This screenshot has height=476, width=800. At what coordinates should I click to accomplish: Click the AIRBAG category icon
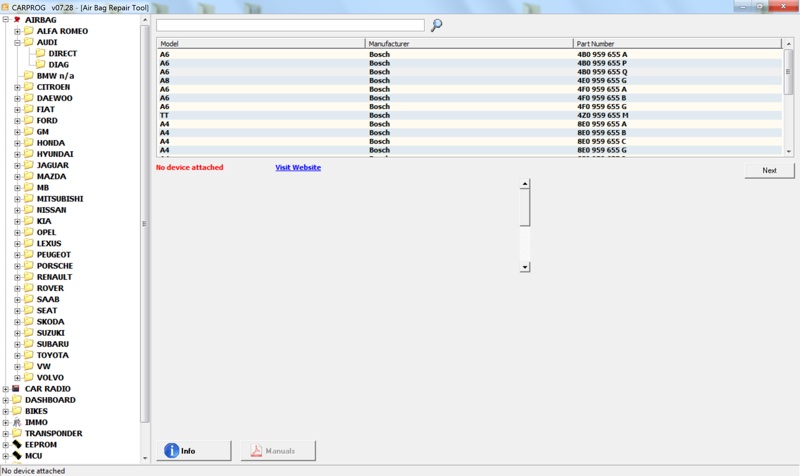[17, 20]
